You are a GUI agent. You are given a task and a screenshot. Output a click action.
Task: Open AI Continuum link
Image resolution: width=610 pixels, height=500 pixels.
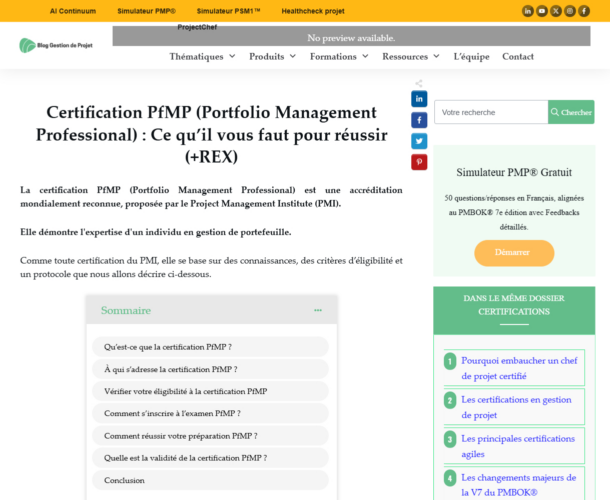[73, 11]
